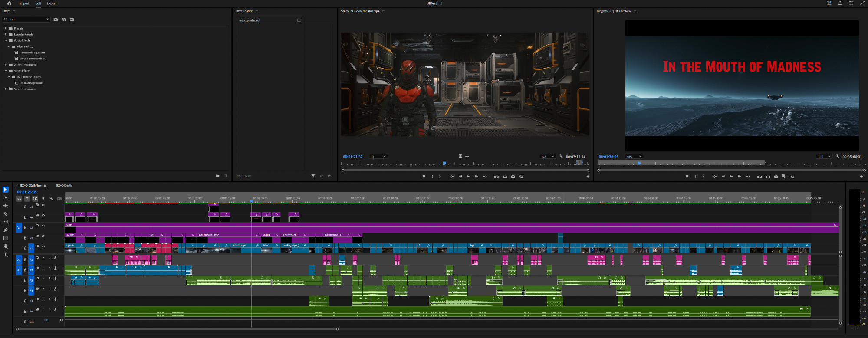
Task: Hide the V5 track output
Action: point(43,205)
